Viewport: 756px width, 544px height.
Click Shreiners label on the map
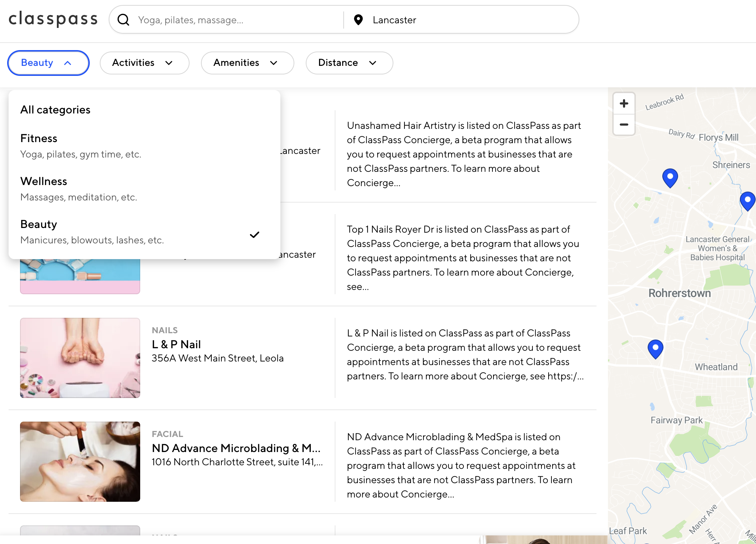click(x=731, y=165)
